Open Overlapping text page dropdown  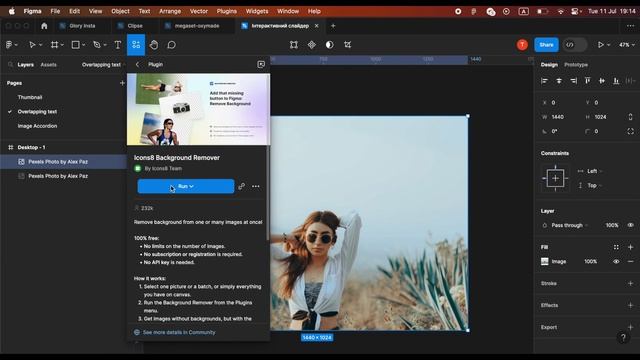pyautogui.click(x=103, y=64)
